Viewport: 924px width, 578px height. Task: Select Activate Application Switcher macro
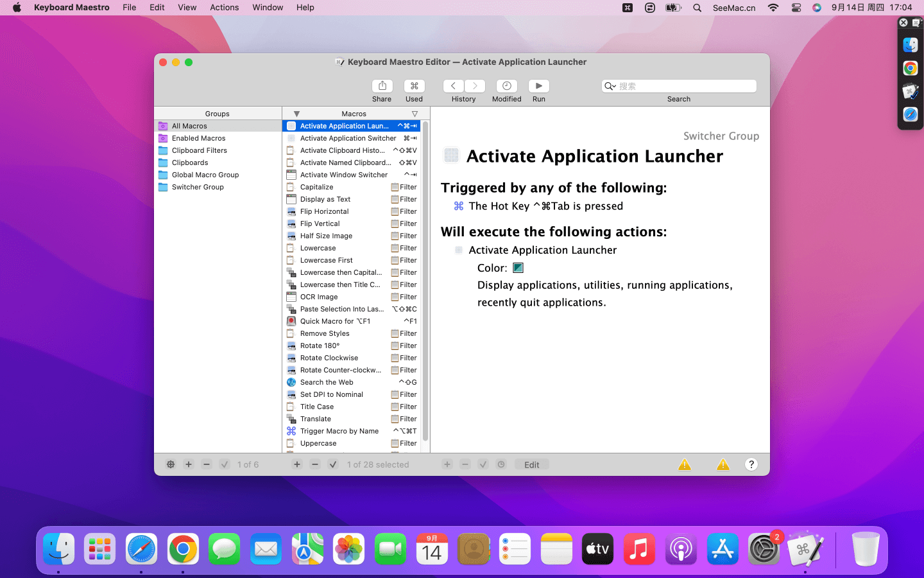(352, 138)
